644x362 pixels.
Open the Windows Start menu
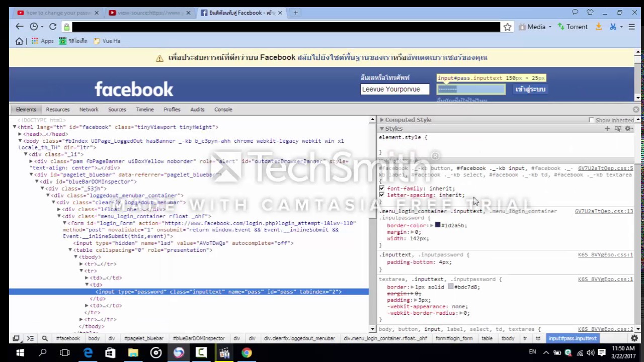(20, 353)
